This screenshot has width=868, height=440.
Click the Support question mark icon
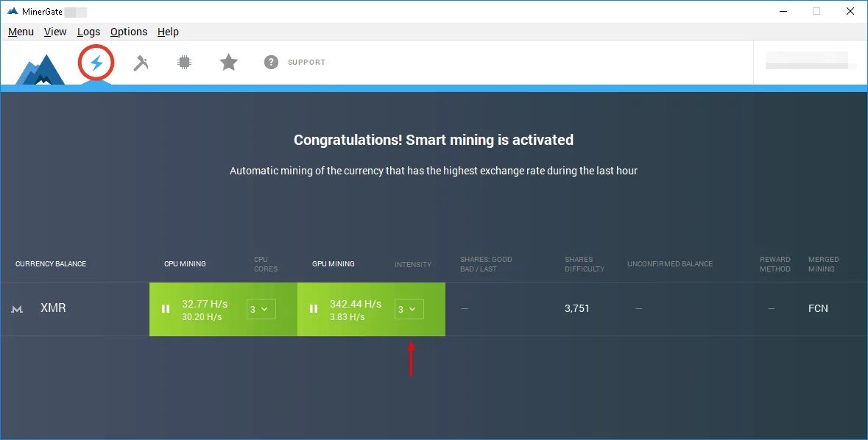[271, 62]
